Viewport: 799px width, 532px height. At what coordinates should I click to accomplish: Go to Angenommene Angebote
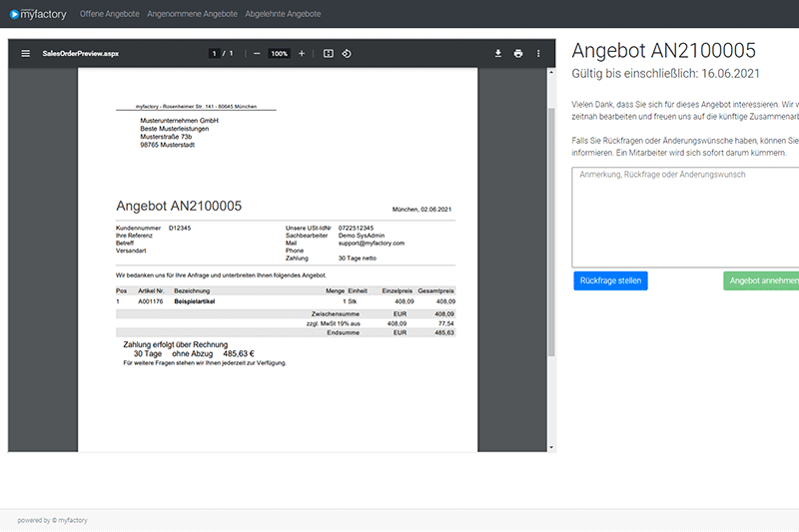191,14
